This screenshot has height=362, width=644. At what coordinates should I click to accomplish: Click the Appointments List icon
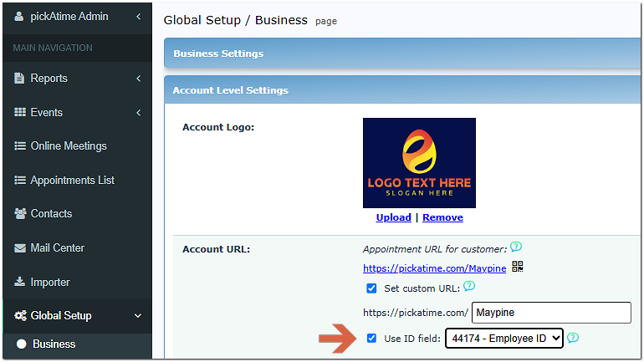tap(20, 180)
